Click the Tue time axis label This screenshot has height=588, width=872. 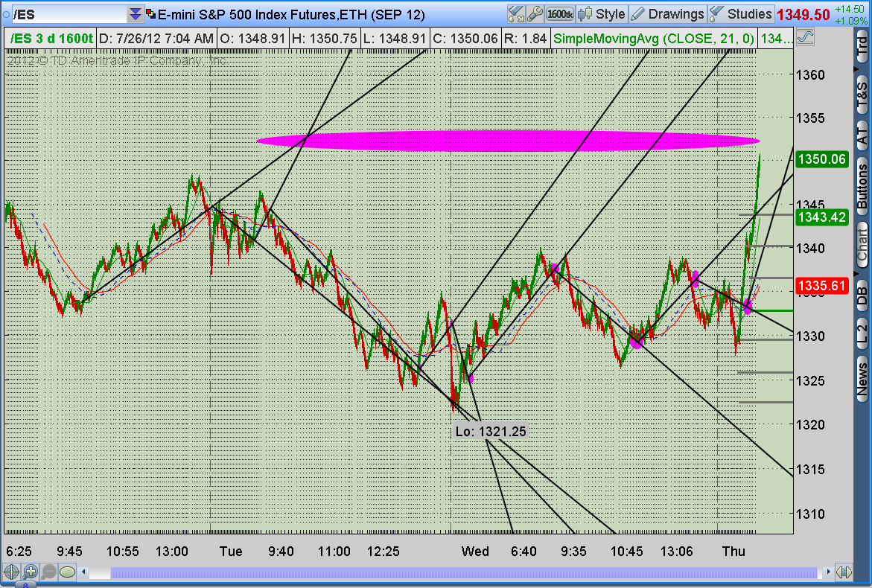pos(231,552)
